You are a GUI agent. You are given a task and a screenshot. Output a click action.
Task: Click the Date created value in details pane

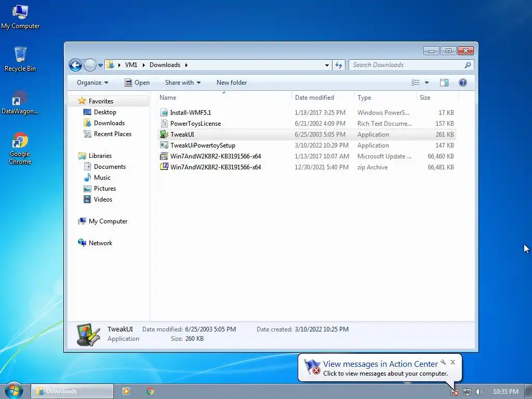[322, 329]
